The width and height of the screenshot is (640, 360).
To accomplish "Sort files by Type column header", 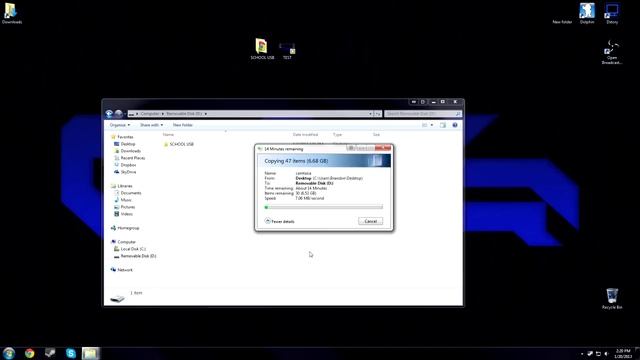I will (337, 134).
